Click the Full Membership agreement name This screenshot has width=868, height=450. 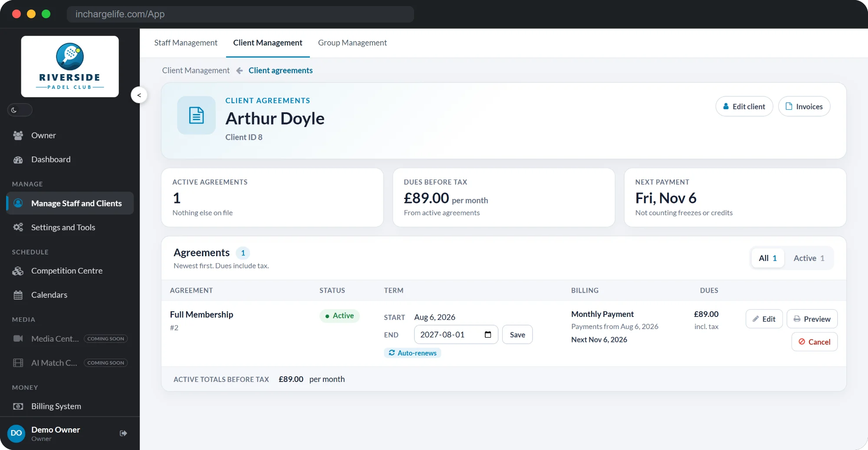point(201,315)
